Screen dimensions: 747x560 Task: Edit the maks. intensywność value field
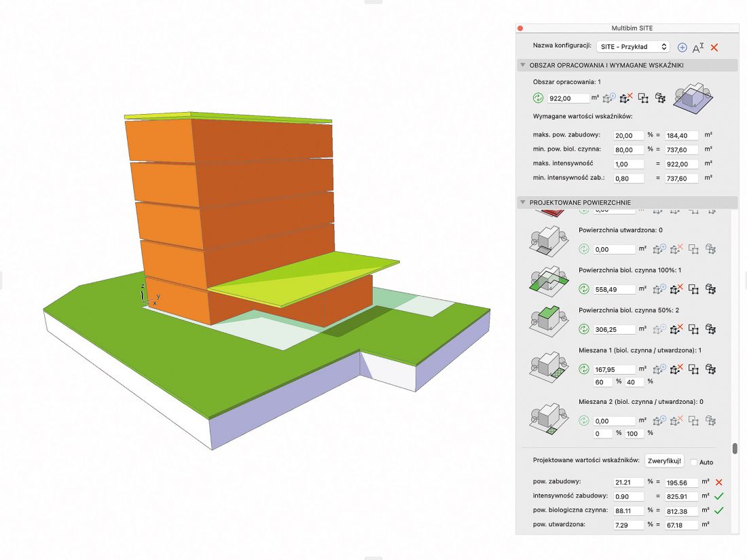click(x=628, y=164)
